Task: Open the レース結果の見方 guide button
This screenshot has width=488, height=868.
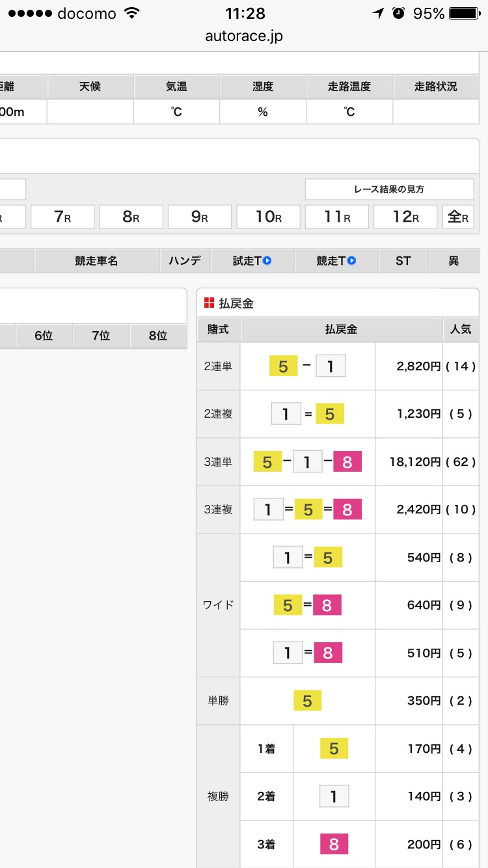Action: coord(389,189)
